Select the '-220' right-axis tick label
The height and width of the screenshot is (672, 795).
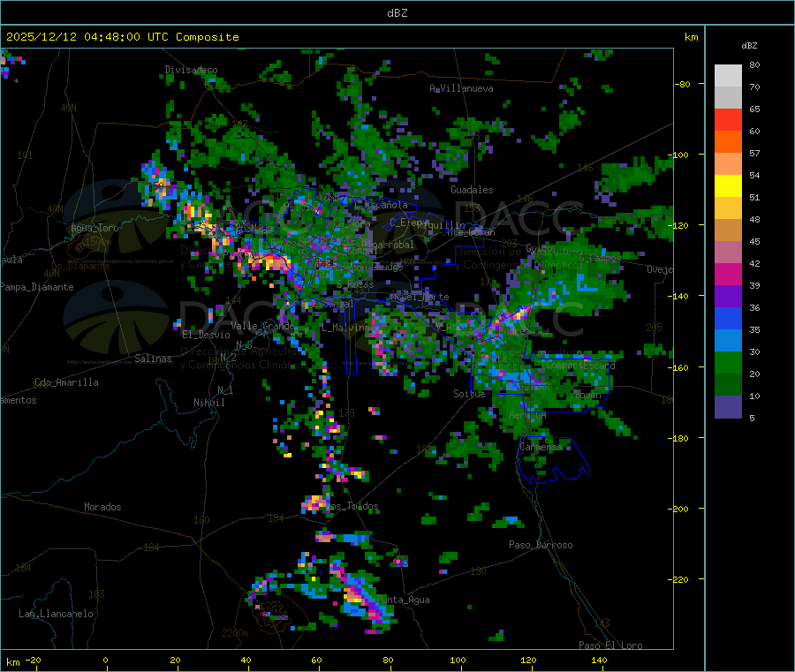[678, 579]
